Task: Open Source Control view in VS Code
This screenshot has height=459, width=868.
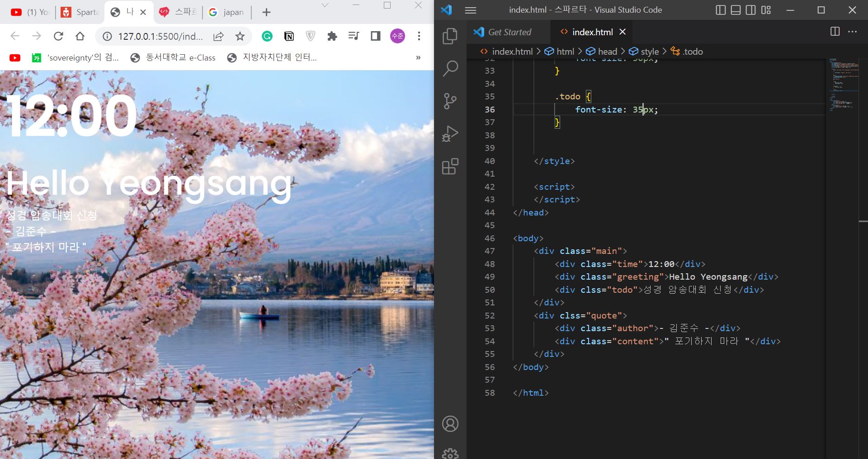Action: [x=450, y=101]
